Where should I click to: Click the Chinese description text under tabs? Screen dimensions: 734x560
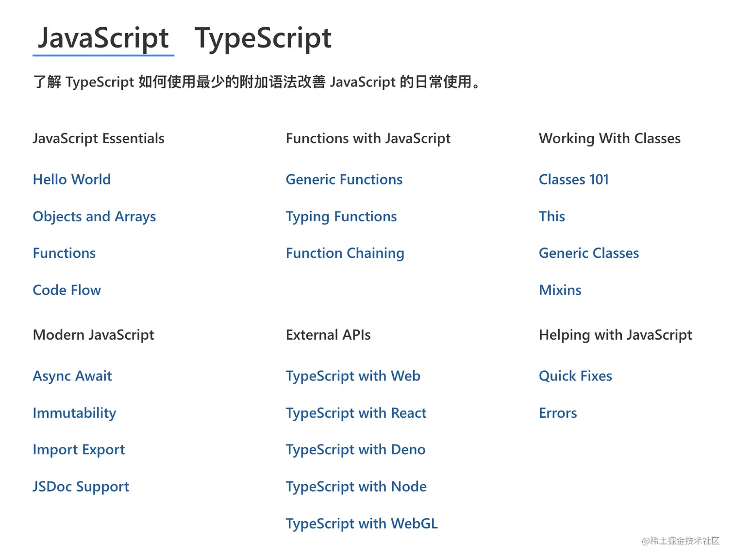tap(257, 82)
